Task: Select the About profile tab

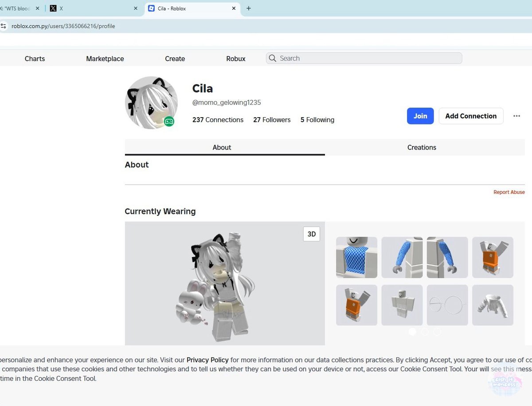Action: [225, 147]
